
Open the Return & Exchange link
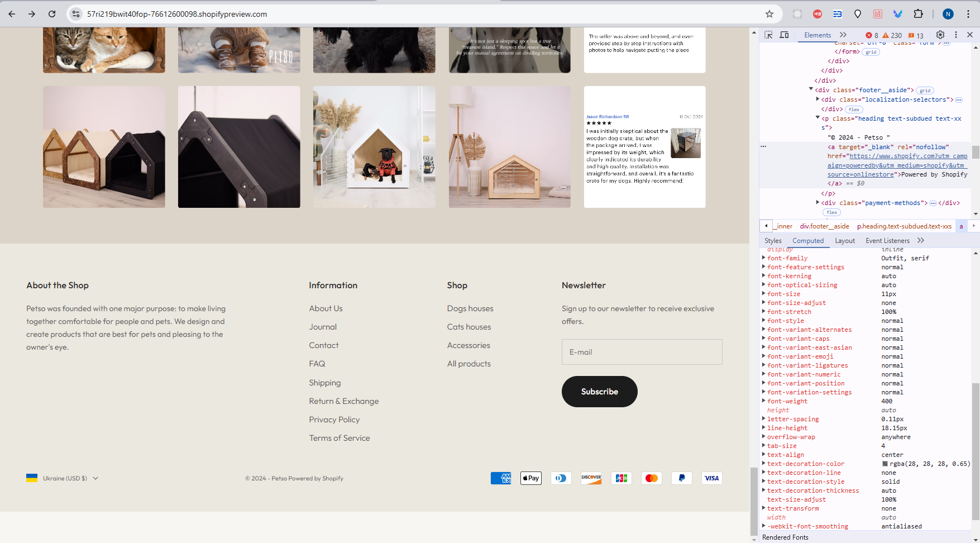coord(343,401)
